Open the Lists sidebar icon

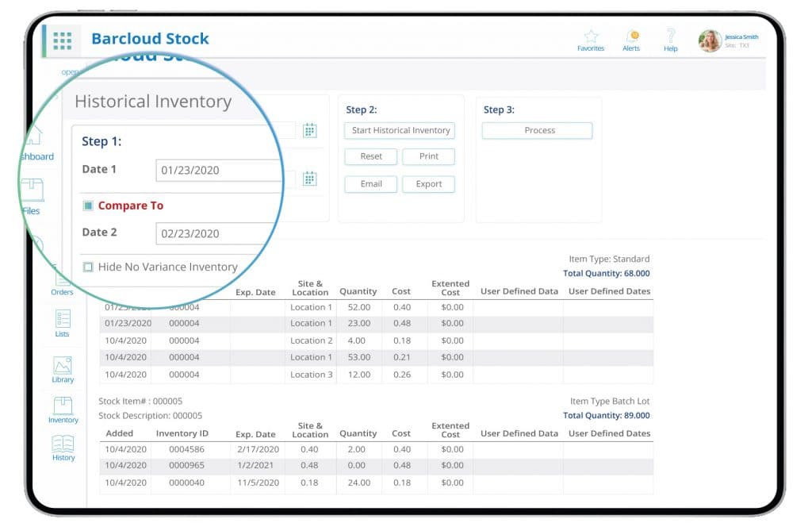(x=63, y=319)
